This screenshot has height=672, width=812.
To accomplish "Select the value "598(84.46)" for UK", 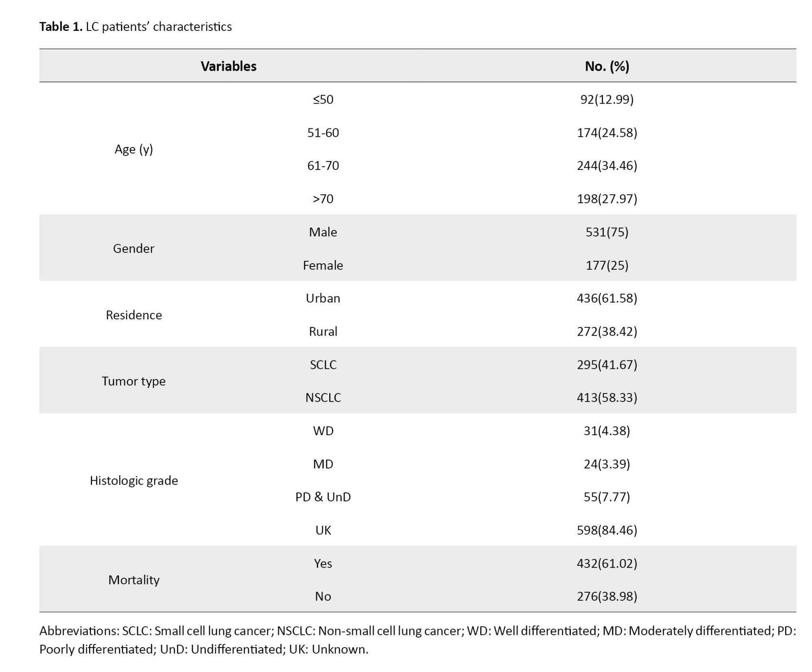I will 607,530.
